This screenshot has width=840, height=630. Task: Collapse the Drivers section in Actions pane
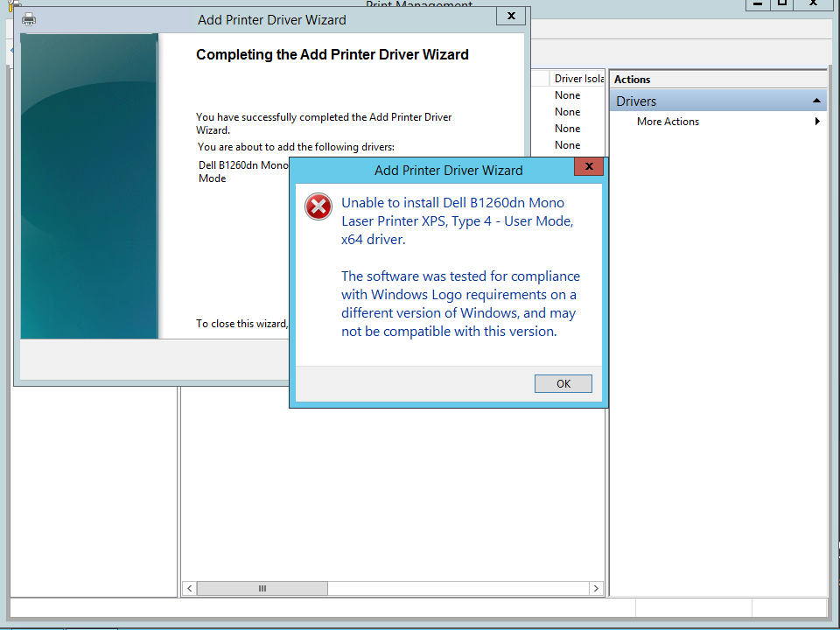[816, 101]
